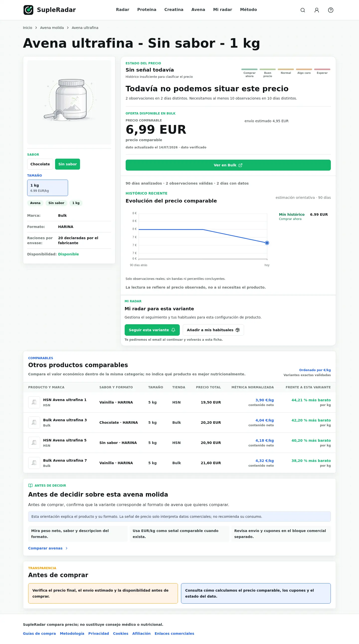The image size is (359, 644).
Task: Click the 42,20 % más barato value
Action: (311, 420)
